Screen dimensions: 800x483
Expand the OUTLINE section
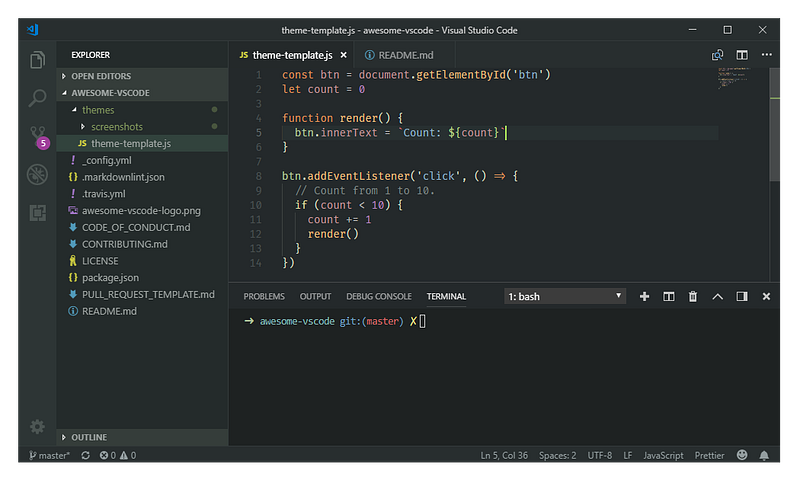tap(142, 437)
